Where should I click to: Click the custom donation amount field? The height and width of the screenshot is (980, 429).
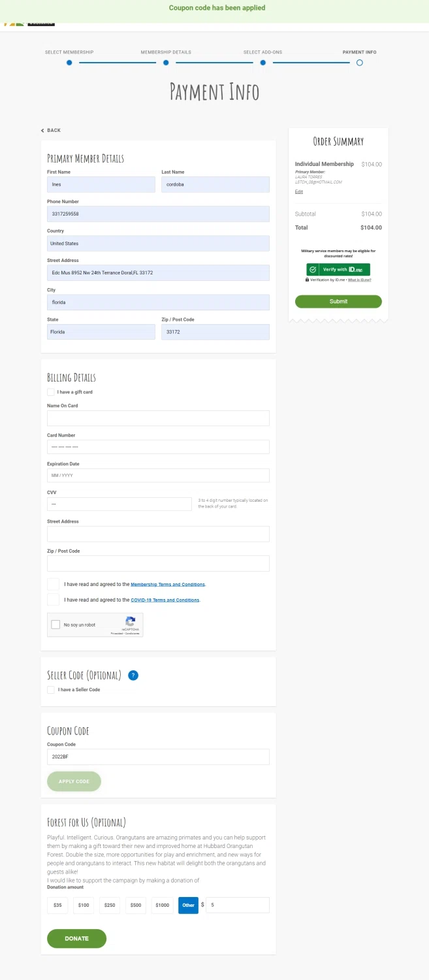coord(238,905)
